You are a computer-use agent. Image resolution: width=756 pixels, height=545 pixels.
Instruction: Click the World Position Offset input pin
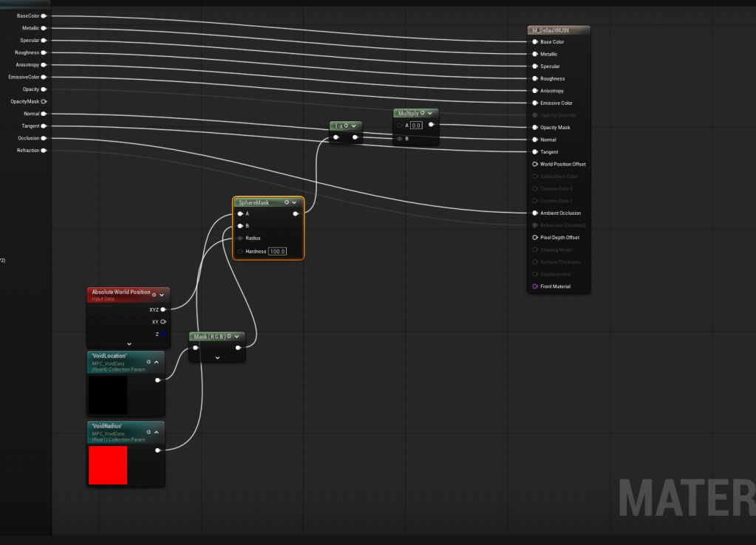[x=534, y=164]
